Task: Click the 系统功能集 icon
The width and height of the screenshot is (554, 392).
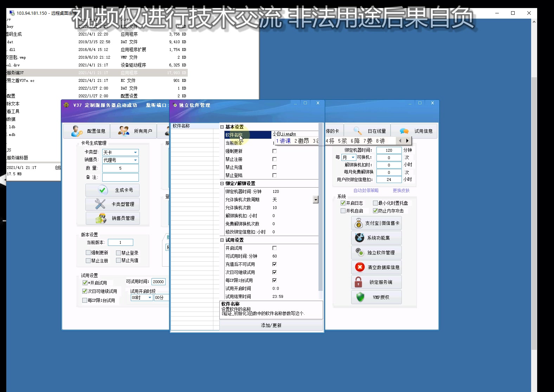Action: point(359,238)
